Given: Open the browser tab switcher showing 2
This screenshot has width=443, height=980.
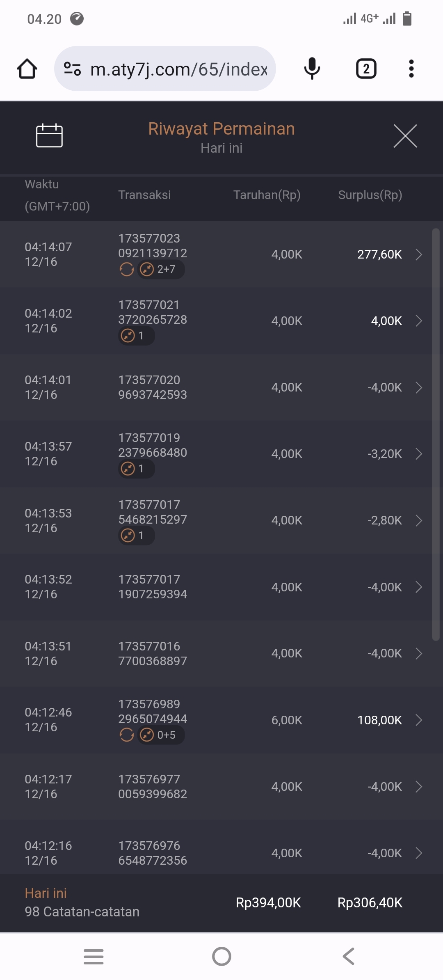Looking at the screenshot, I should pyautogui.click(x=366, y=69).
